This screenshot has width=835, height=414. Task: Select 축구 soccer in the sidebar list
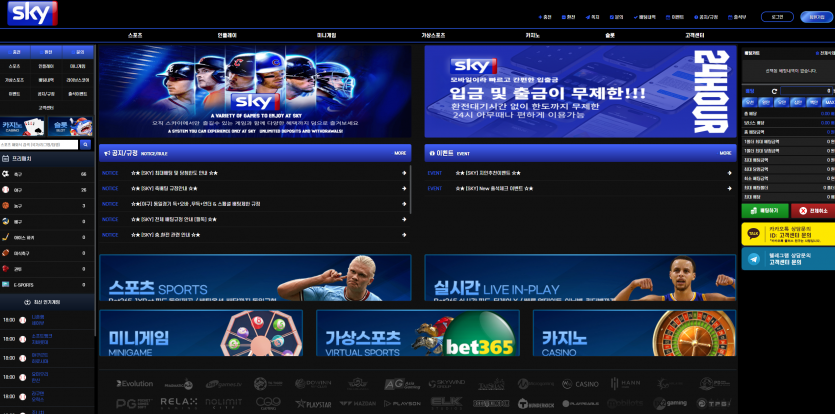pos(47,174)
